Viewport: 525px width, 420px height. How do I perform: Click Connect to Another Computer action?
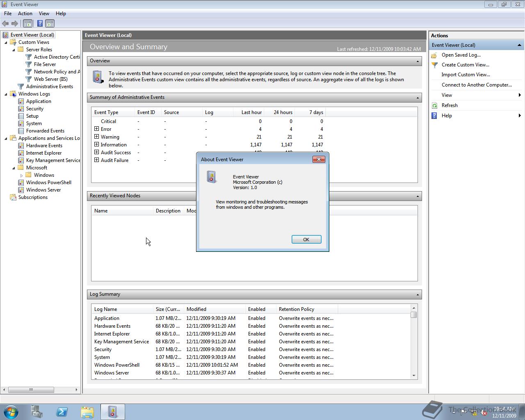477,85
